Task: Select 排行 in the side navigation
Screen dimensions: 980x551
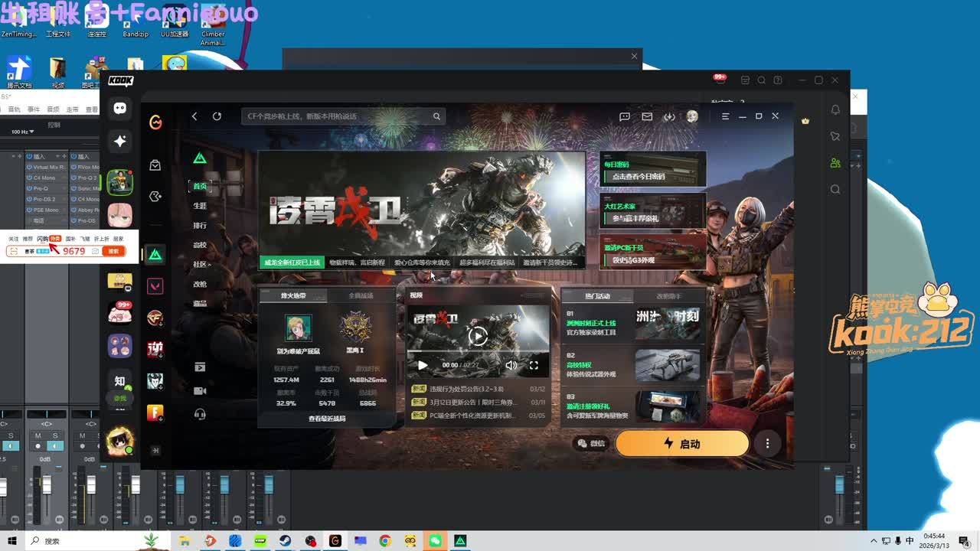Action: pos(200,226)
